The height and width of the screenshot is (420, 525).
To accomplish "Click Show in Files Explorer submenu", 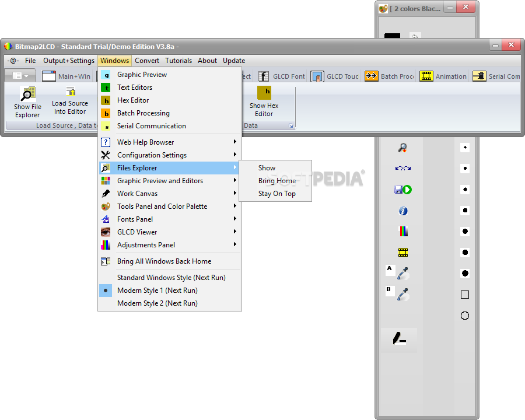I will (275, 168).
